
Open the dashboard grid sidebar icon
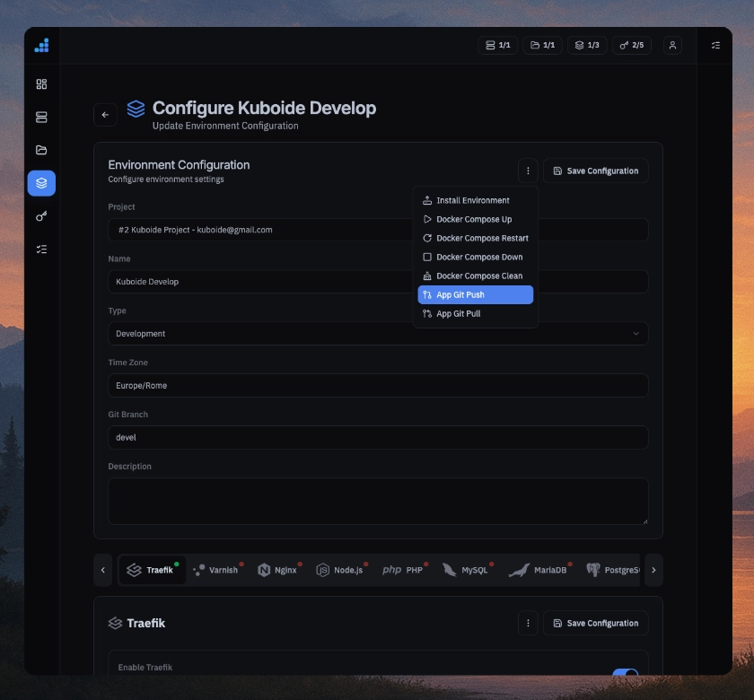point(41,84)
